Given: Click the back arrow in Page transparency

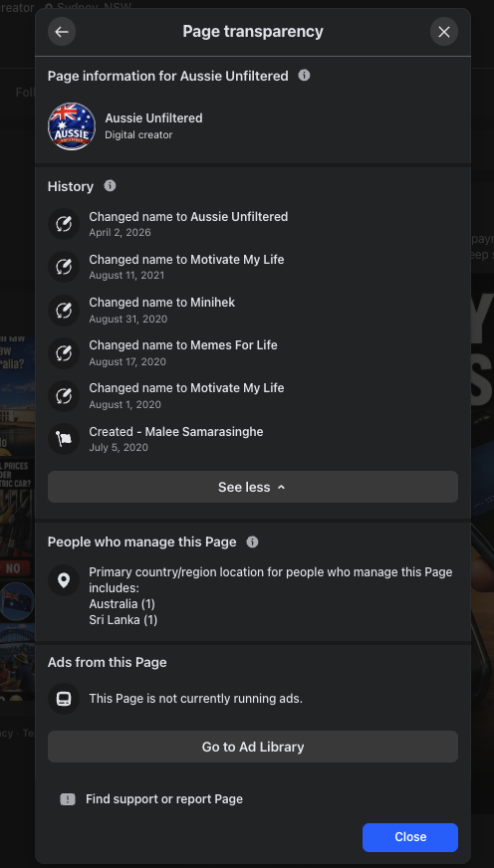Looking at the screenshot, I should click(x=62, y=32).
